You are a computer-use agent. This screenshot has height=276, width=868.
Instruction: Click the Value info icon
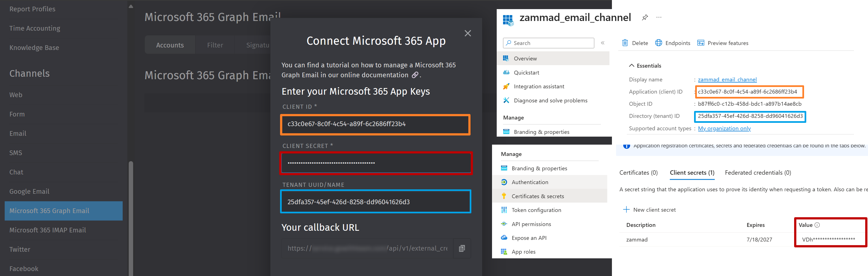817,225
